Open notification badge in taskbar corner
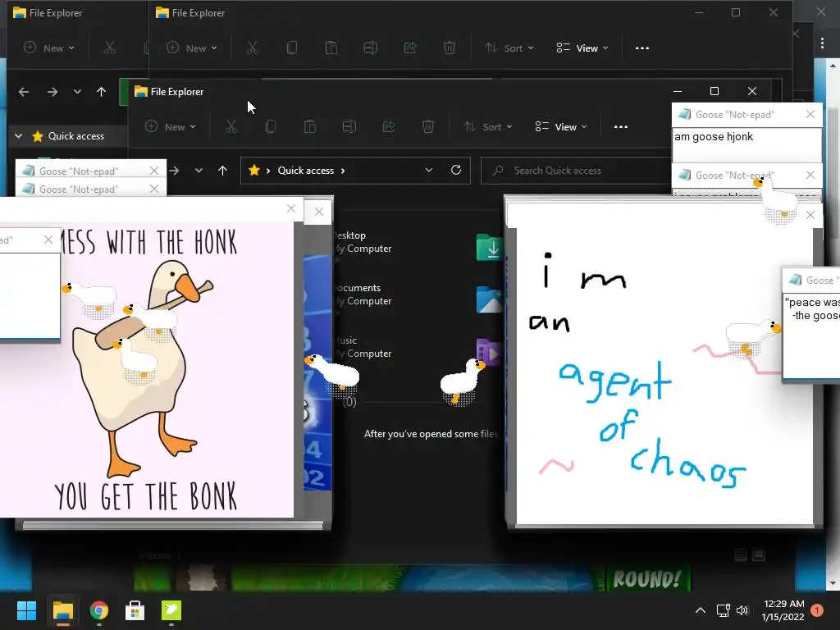Viewport: 840px width, 630px height. click(x=817, y=610)
